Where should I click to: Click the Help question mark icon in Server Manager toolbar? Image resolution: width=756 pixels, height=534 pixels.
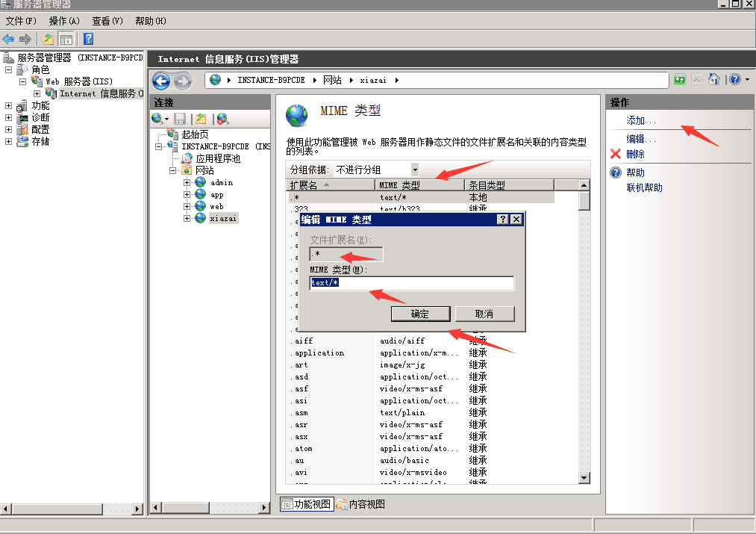click(x=87, y=39)
